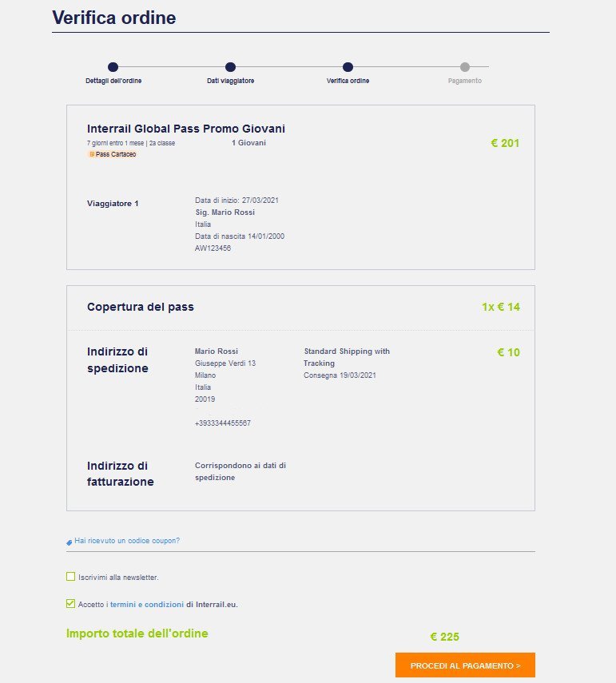Open the termini e condizioni link
Image resolution: width=616 pixels, height=683 pixels.
click(147, 604)
